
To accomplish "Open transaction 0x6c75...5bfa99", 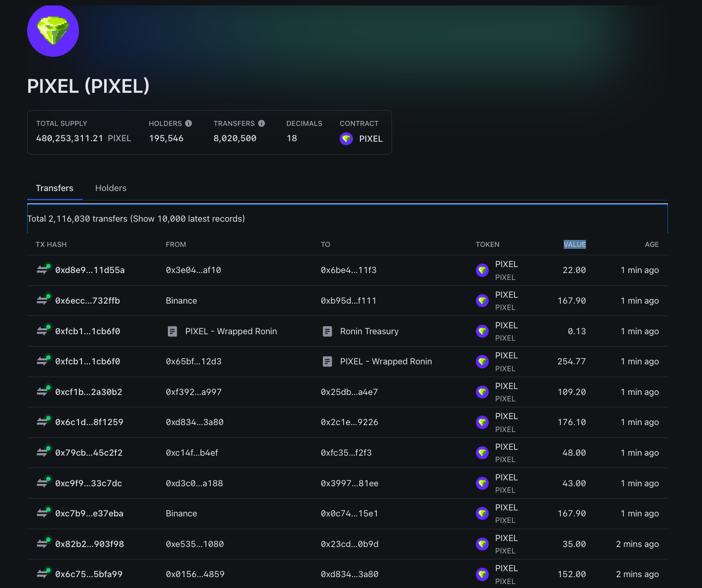I will point(89,574).
